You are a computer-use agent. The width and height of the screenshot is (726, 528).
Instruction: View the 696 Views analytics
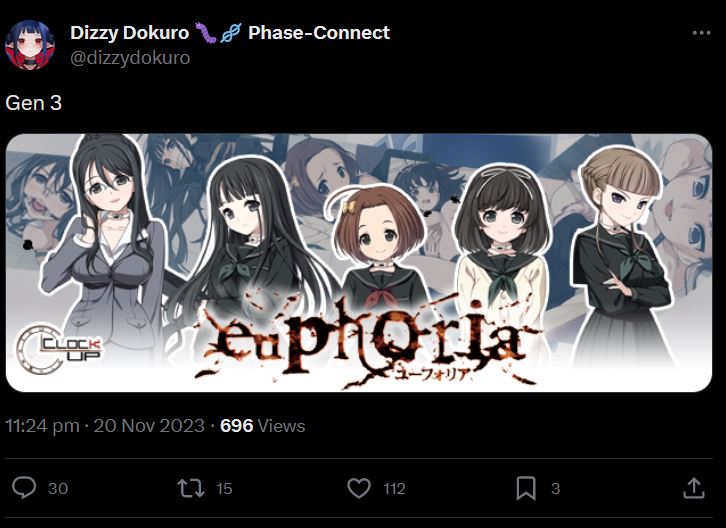(263, 426)
